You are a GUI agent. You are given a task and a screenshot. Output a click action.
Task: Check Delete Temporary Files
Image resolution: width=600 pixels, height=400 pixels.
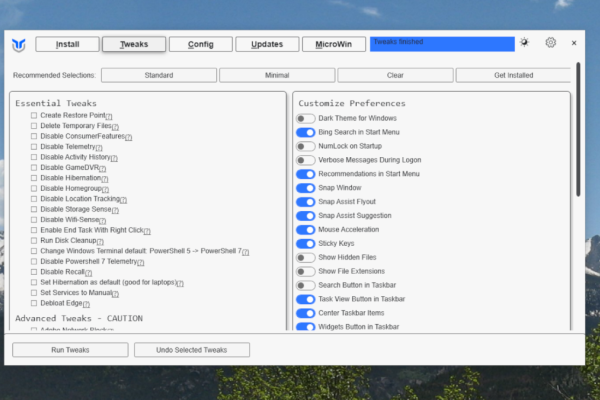(x=34, y=126)
